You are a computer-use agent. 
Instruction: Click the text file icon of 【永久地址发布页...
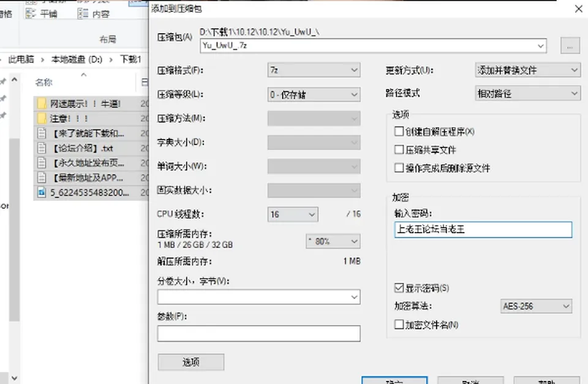(x=42, y=163)
